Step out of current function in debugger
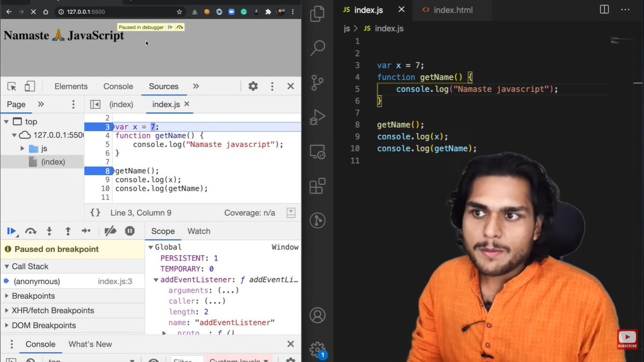This screenshot has height=362, width=644. coord(68,231)
